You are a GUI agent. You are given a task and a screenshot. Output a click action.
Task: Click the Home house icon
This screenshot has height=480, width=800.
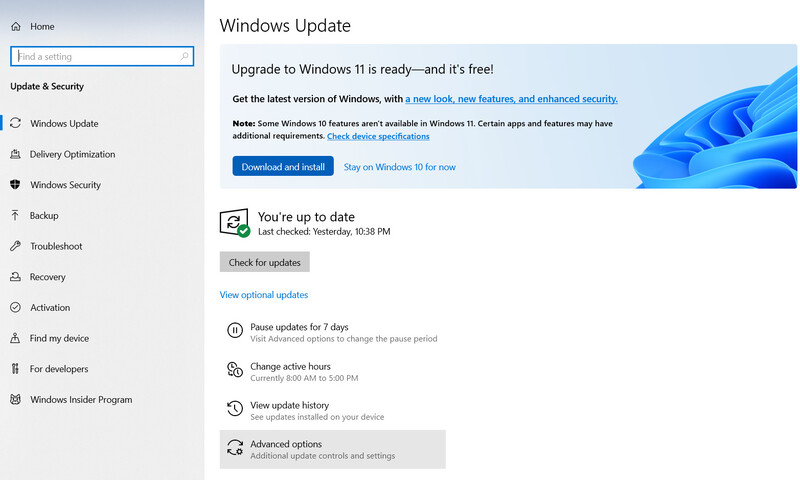click(x=16, y=27)
